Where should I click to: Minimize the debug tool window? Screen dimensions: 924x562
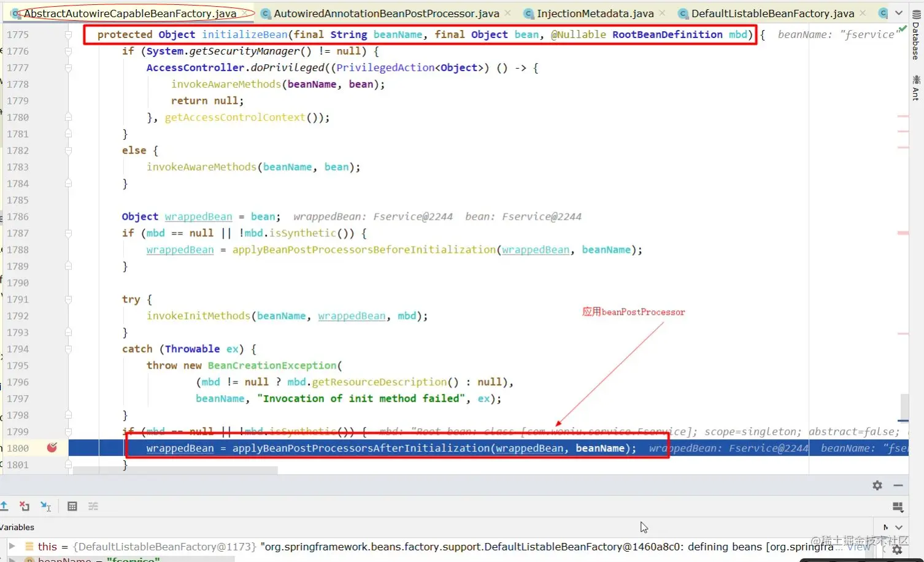click(x=898, y=485)
